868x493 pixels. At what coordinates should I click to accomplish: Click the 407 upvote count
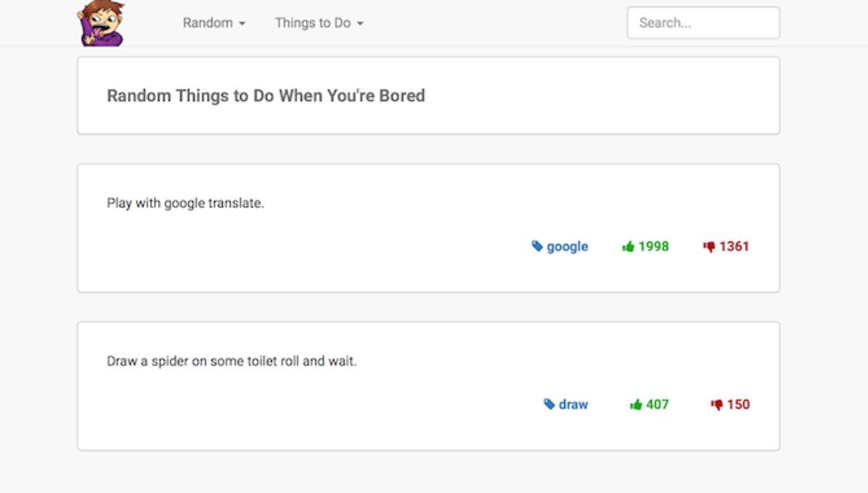(x=658, y=405)
